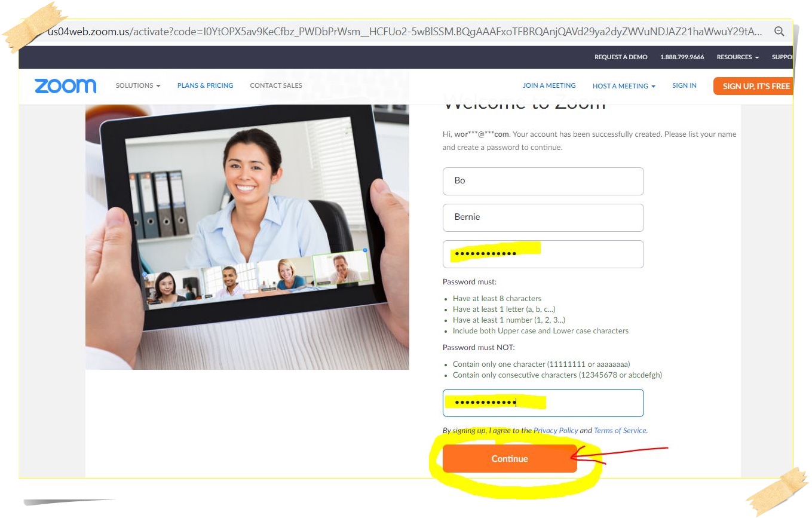Click 'Have at least 1 number' text
The width and height of the screenshot is (812, 518).
coord(509,320)
